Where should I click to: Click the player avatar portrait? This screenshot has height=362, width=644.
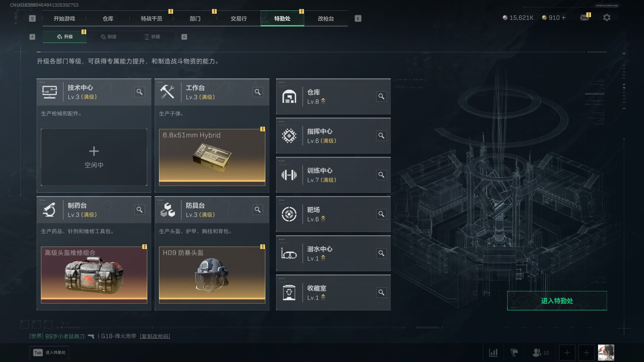606,353
